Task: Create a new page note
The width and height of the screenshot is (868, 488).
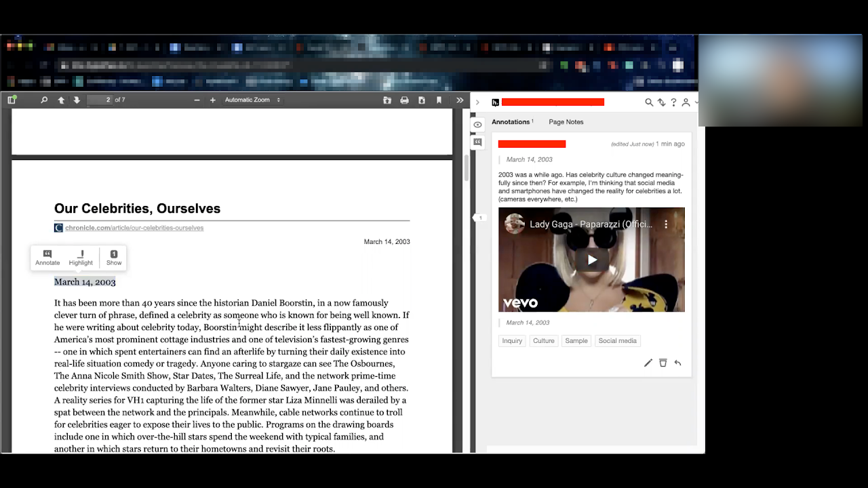Action: tap(477, 142)
